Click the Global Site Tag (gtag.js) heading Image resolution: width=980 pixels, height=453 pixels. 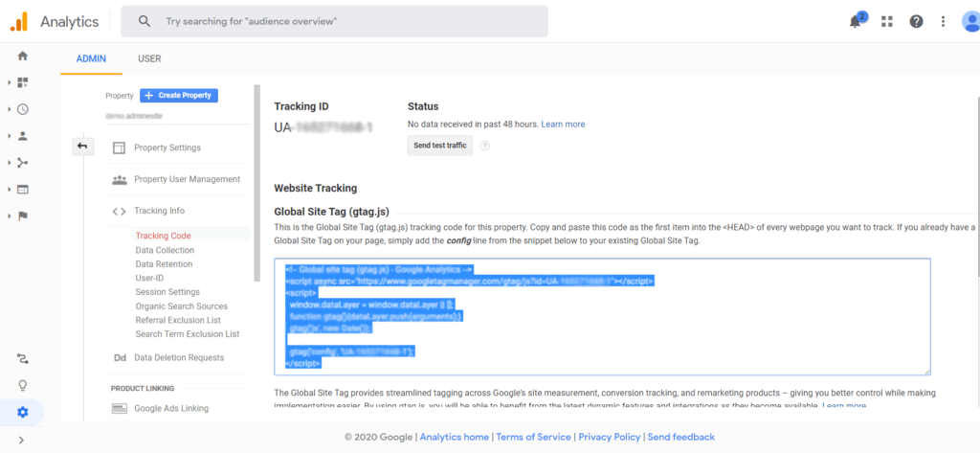(334, 213)
